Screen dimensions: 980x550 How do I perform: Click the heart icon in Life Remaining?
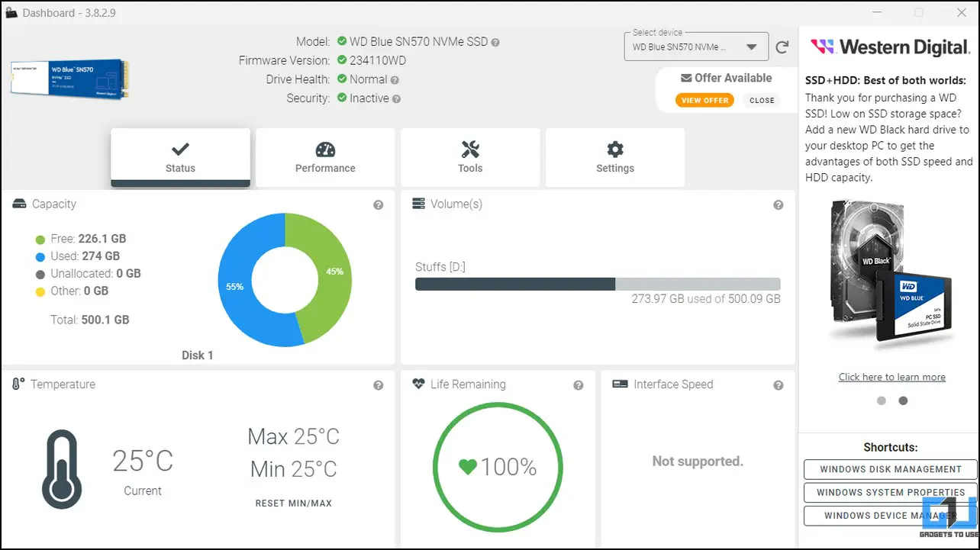[x=468, y=466]
